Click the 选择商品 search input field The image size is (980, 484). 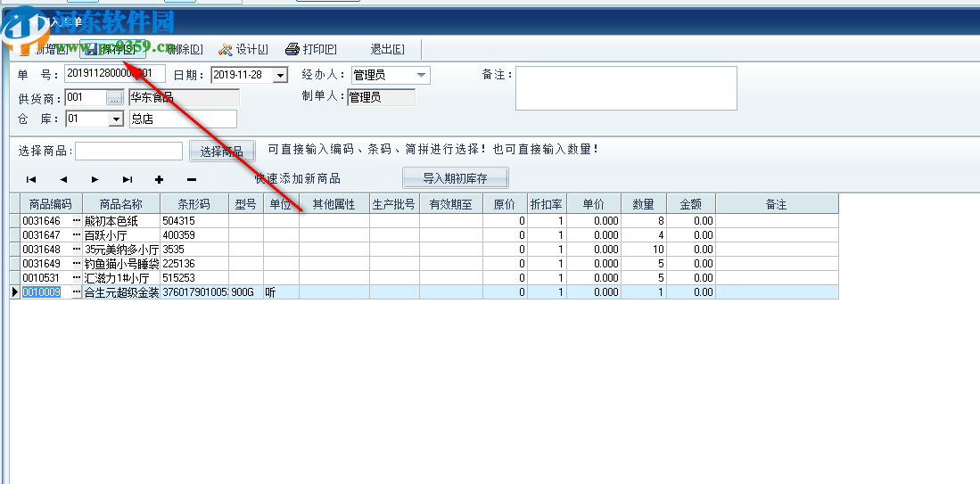(x=128, y=151)
